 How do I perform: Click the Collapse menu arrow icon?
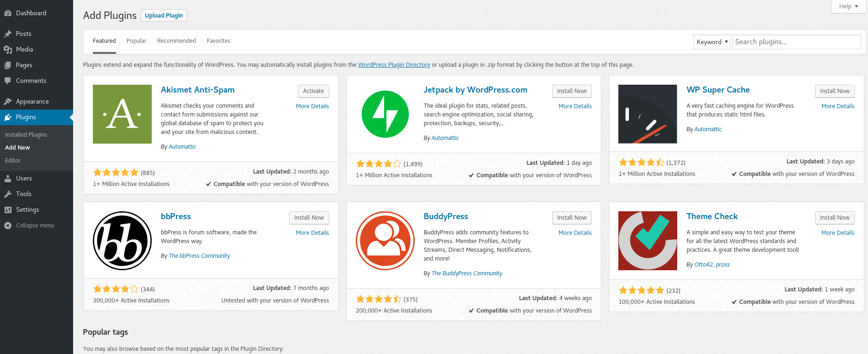pyautogui.click(x=8, y=225)
